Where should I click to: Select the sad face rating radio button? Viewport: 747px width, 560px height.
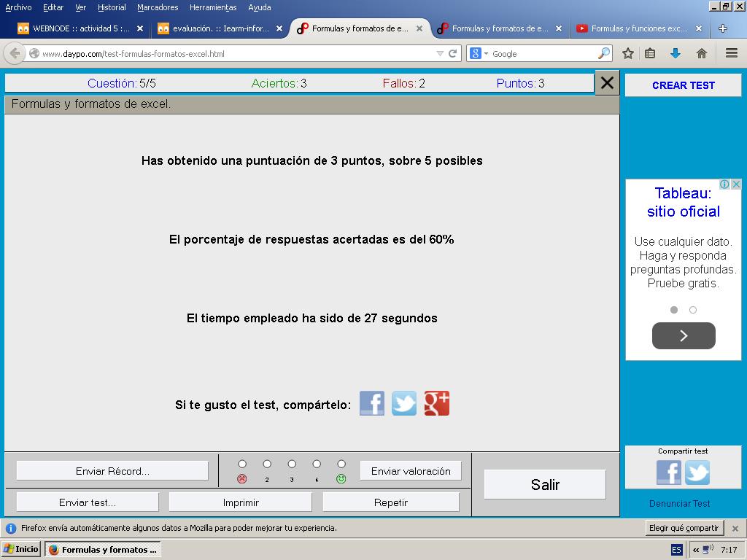pos(242,464)
